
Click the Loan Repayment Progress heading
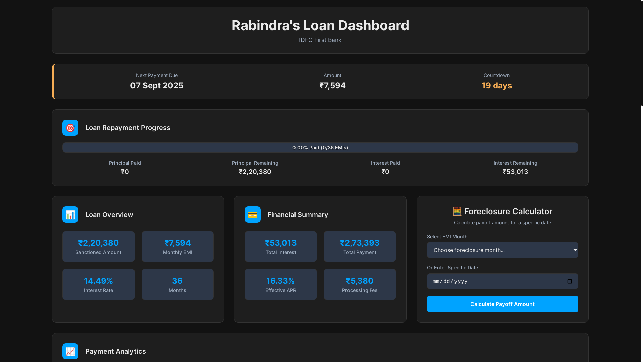[x=128, y=128]
